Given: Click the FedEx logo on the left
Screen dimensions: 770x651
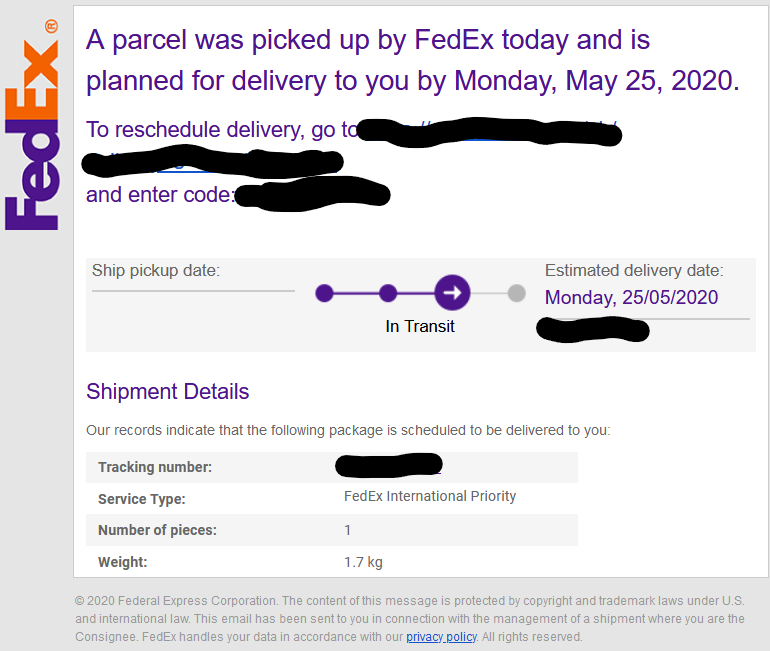Looking at the screenshot, I should point(31,125).
